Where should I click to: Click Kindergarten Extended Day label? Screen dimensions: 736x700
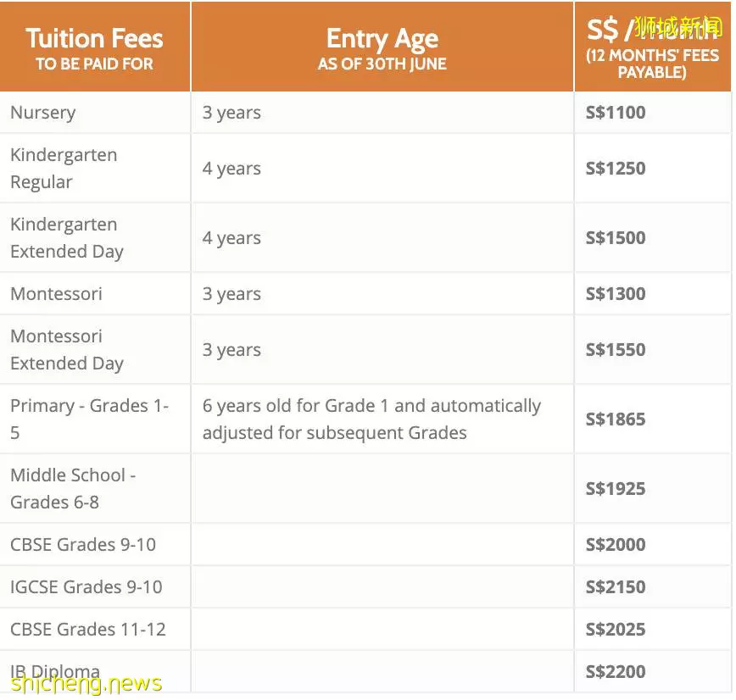67,238
